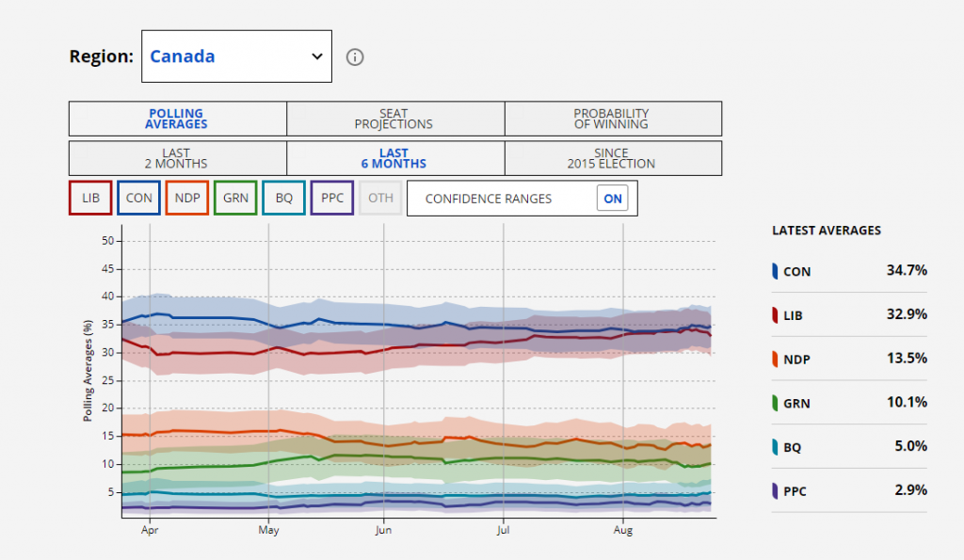This screenshot has width=964, height=560.
Task: Hide the PPC party line
Action: click(331, 199)
